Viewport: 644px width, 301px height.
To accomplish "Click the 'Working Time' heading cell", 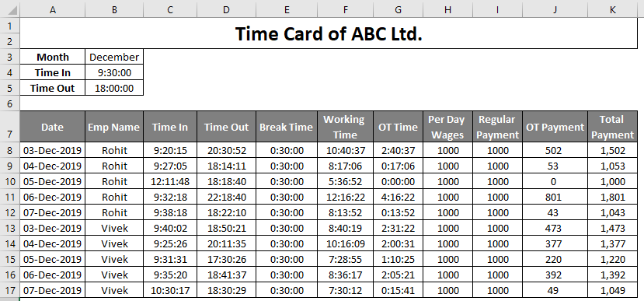I will click(345, 127).
